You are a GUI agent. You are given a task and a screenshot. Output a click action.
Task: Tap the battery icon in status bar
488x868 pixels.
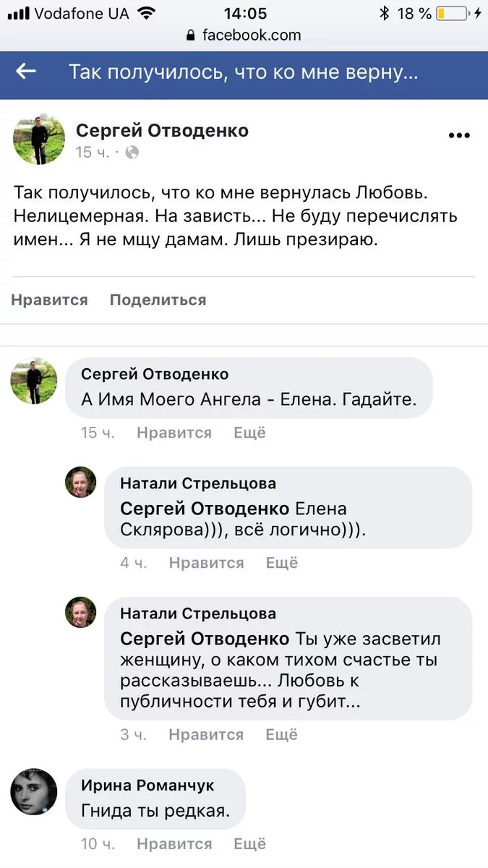[451, 13]
